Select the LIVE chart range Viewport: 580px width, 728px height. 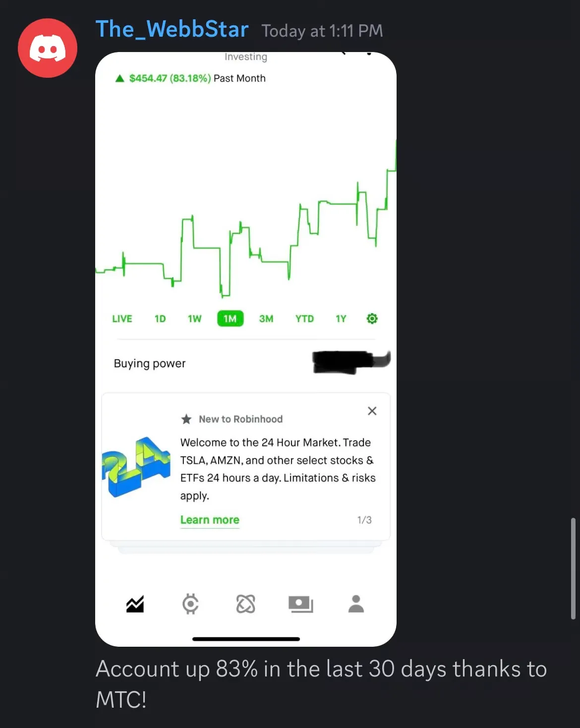point(122,319)
